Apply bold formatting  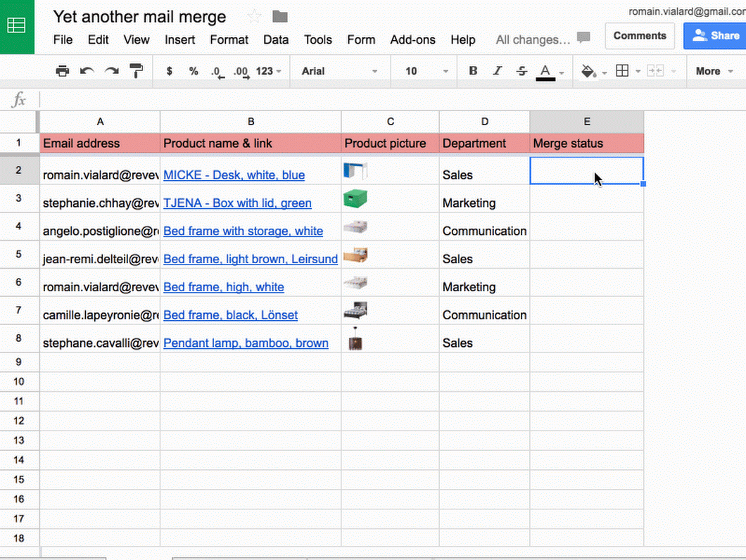click(x=473, y=70)
